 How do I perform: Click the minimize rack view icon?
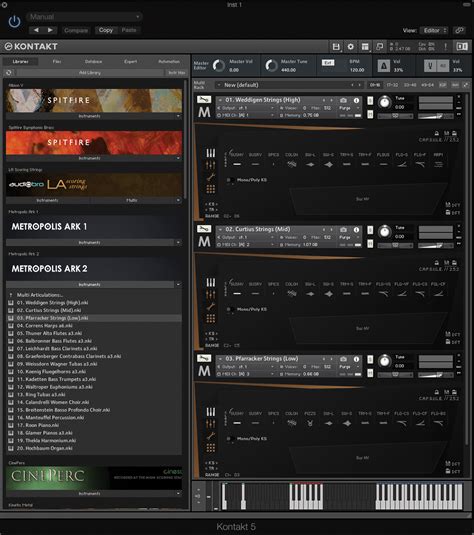coord(379,47)
